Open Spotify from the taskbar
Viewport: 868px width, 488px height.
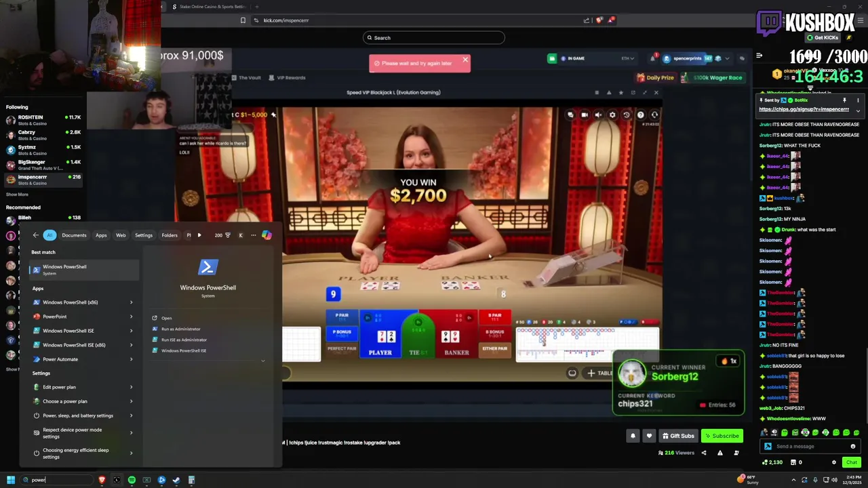[132, 480]
